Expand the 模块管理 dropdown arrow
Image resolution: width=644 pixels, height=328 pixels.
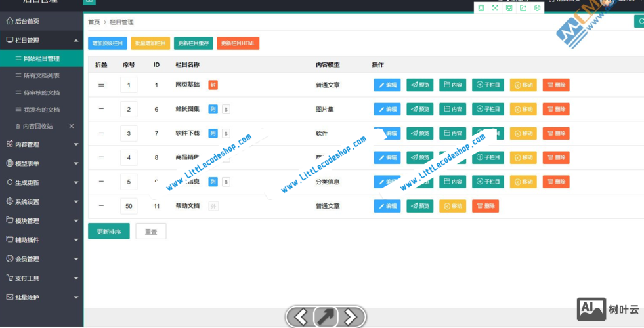[76, 221]
